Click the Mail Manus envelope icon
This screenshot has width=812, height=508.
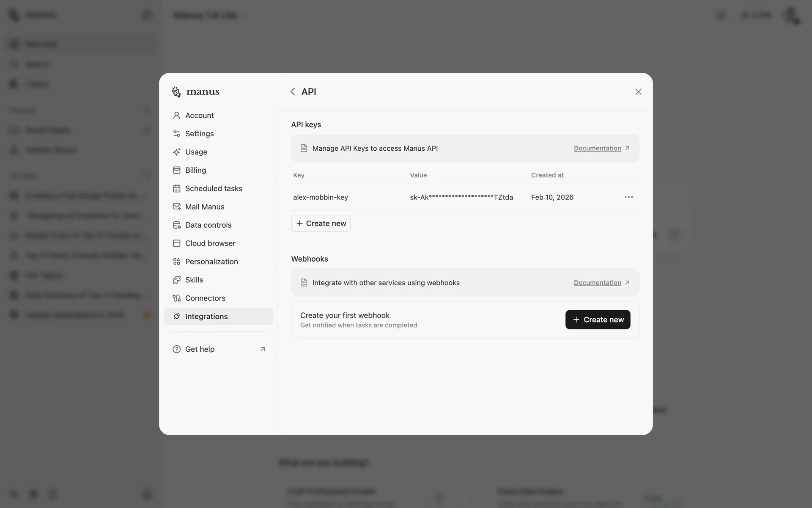[176, 207]
